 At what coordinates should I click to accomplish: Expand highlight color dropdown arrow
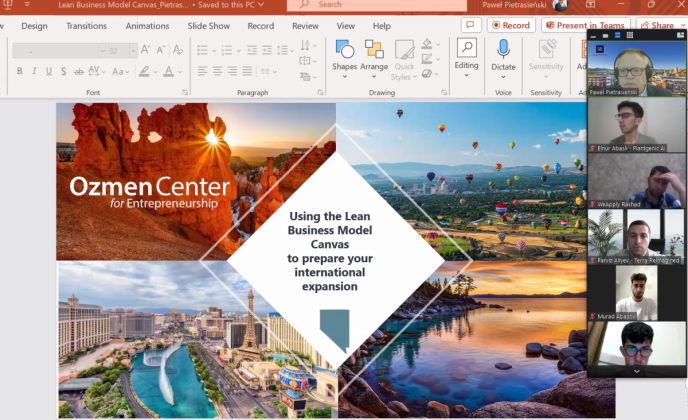pyautogui.click(x=156, y=72)
